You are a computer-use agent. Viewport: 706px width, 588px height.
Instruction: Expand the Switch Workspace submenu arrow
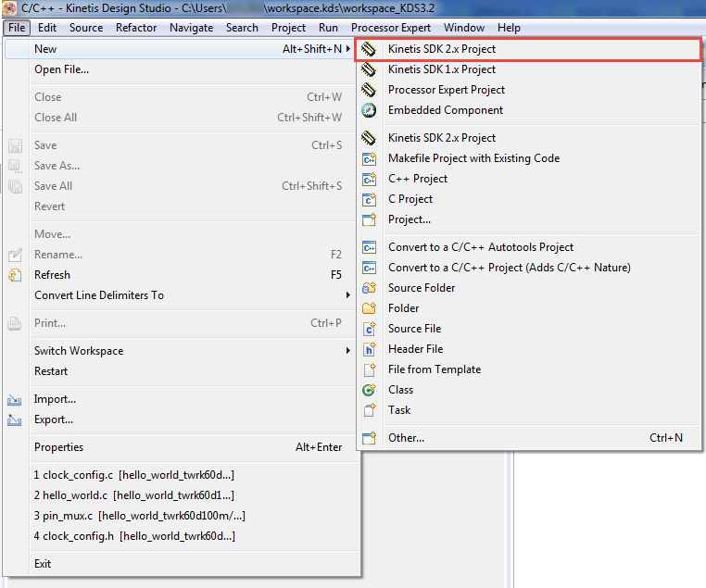pyautogui.click(x=348, y=350)
